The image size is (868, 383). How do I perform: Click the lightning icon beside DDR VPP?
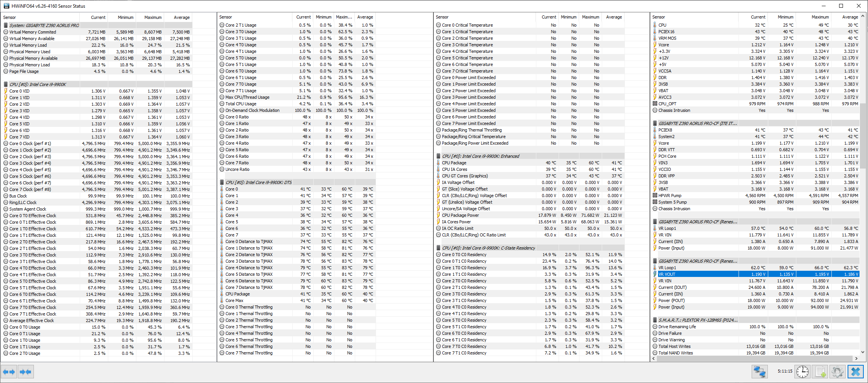tap(655, 176)
